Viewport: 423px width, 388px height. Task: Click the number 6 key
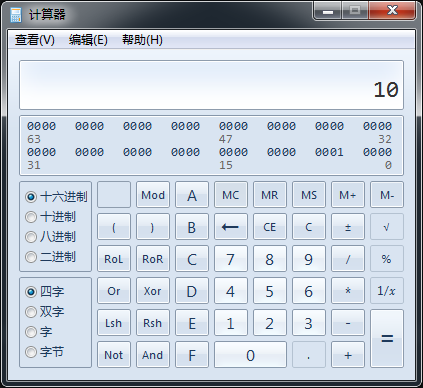pyautogui.click(x=309, y=291)
